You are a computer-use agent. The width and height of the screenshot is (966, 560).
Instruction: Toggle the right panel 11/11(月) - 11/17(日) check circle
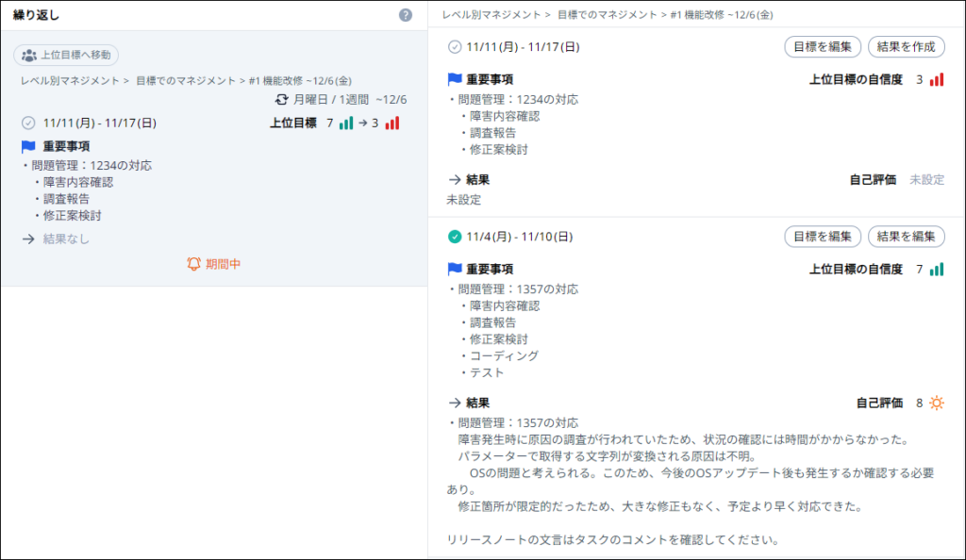point(455,47)
